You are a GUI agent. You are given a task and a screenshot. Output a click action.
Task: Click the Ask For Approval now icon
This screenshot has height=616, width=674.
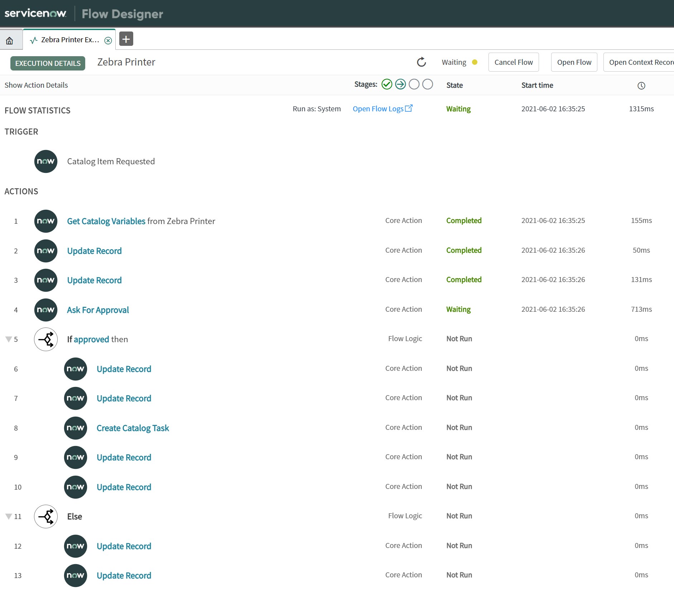click(46, 310)
